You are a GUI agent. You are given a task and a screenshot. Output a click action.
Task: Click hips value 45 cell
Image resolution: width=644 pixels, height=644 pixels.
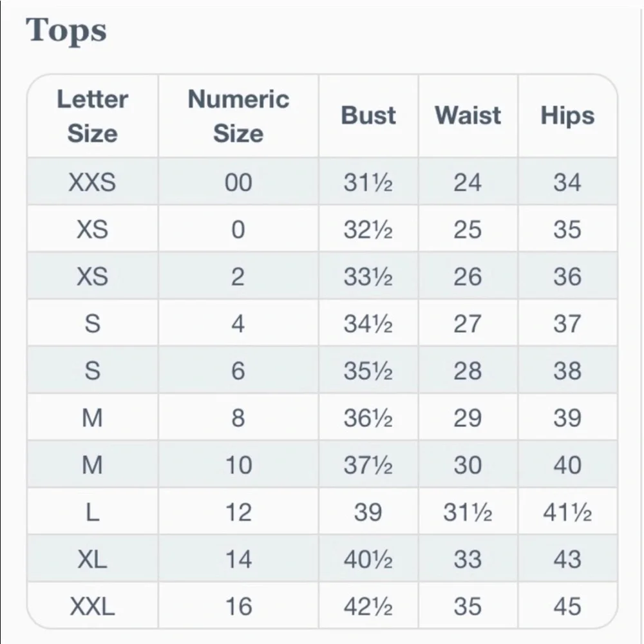(567, 606)
